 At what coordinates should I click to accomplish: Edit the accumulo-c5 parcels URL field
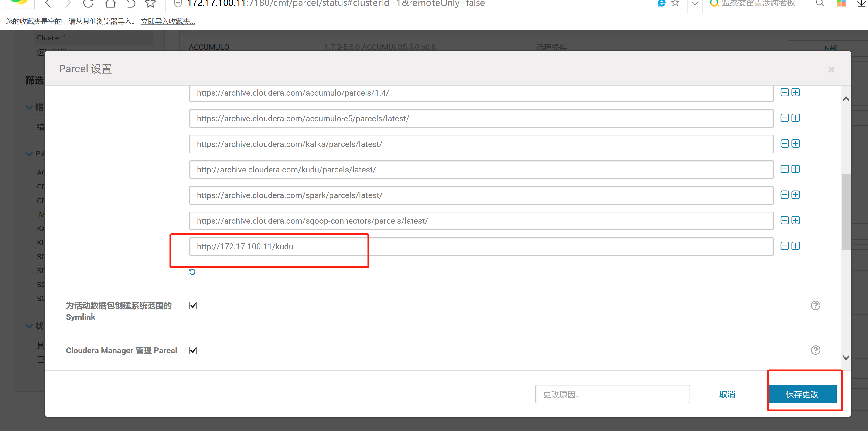[x=481, y=118]
